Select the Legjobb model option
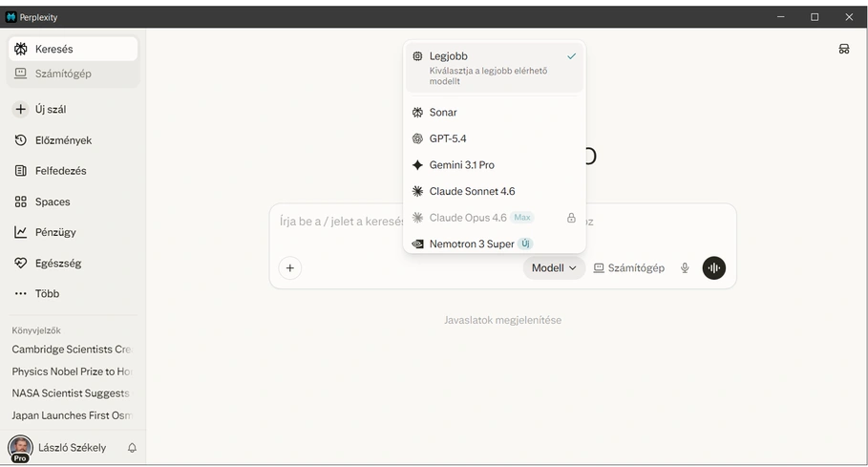The image size is (868, 467). click(x=495, y=68)
